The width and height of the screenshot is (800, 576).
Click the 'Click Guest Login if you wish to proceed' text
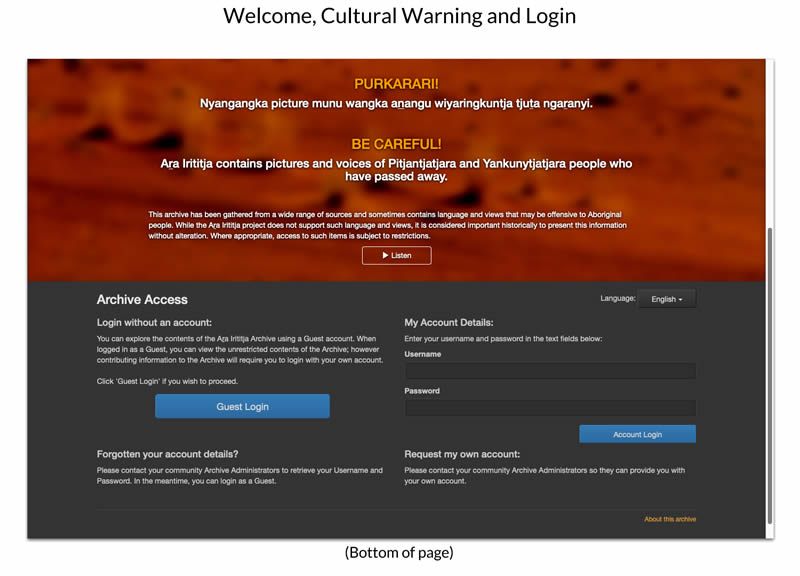tap(167, 381)
